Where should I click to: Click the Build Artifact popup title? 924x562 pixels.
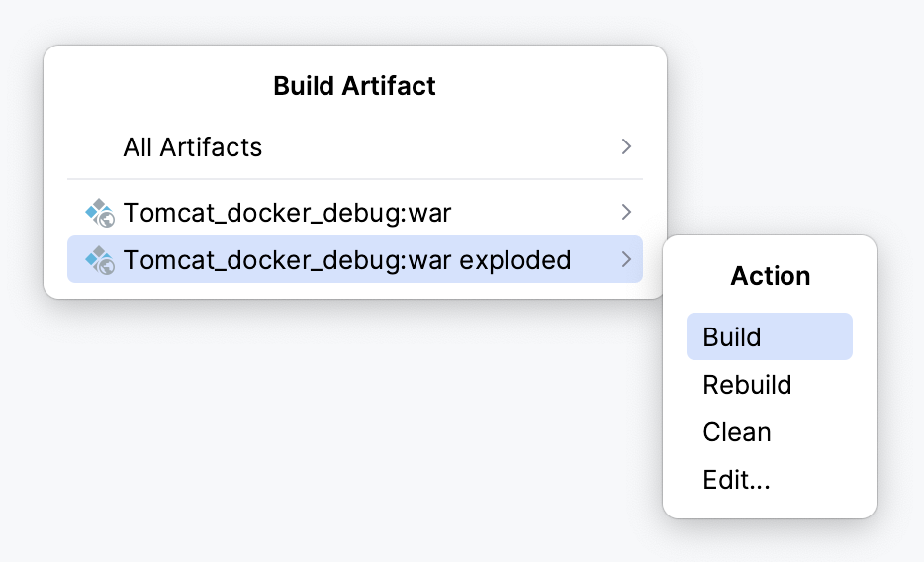point(354,86)
